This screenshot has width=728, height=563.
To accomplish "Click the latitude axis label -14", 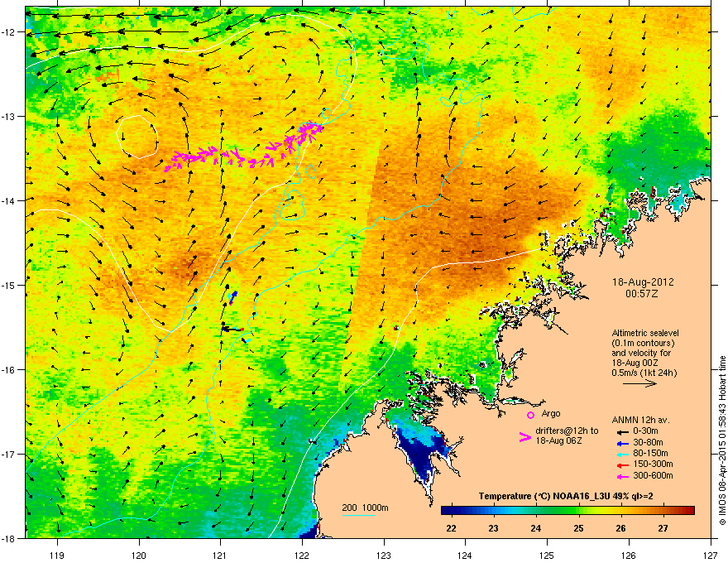I will tap(9, 201).
